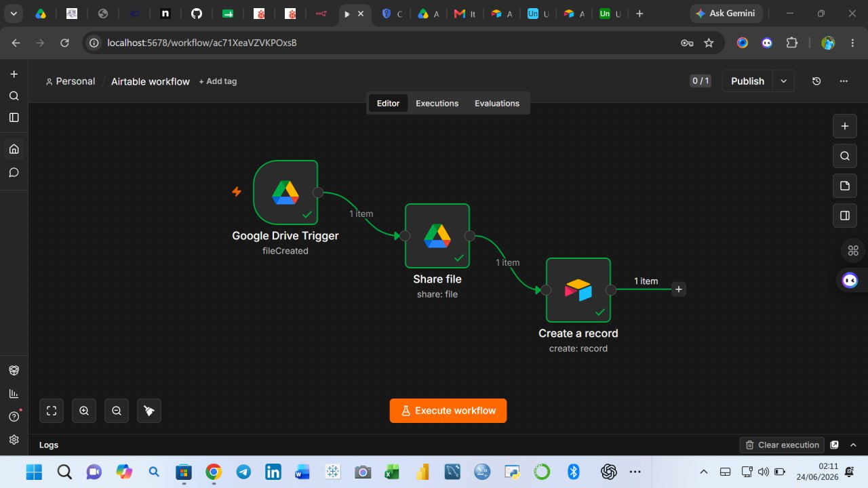
Task: Switch to the Executions tab
Action: [437, 103]
